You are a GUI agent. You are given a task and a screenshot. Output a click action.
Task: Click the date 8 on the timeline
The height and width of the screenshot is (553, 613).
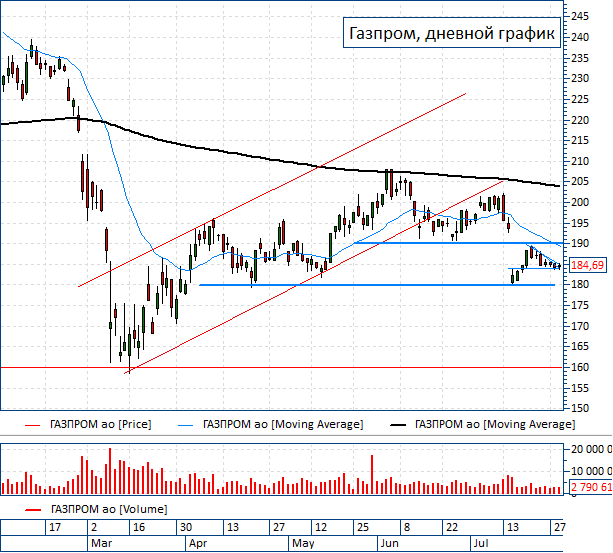click(407, 527)
